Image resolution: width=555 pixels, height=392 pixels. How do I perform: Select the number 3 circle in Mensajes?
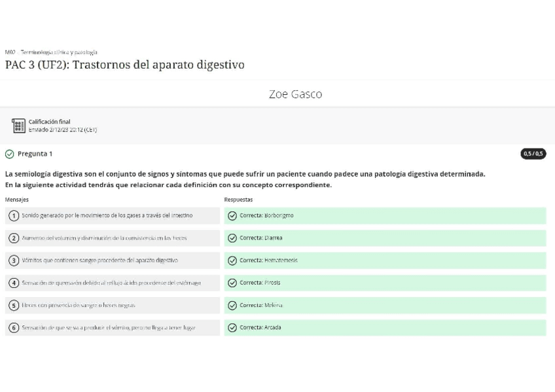click(x=14, y=260)
